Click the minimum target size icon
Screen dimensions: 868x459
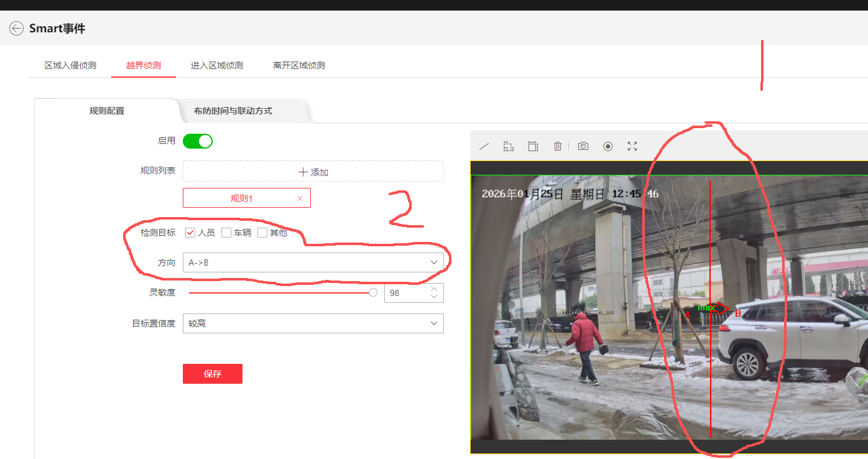coord(509,146)
